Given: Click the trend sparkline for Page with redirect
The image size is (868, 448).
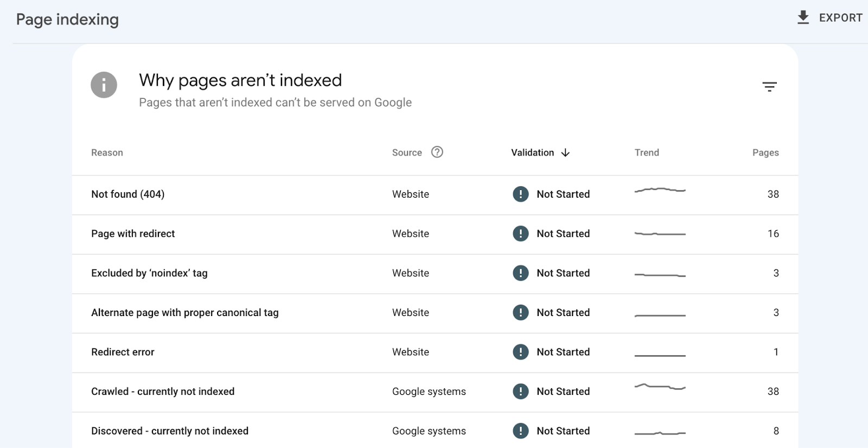Looking at the screenshot, I should 660,234.
